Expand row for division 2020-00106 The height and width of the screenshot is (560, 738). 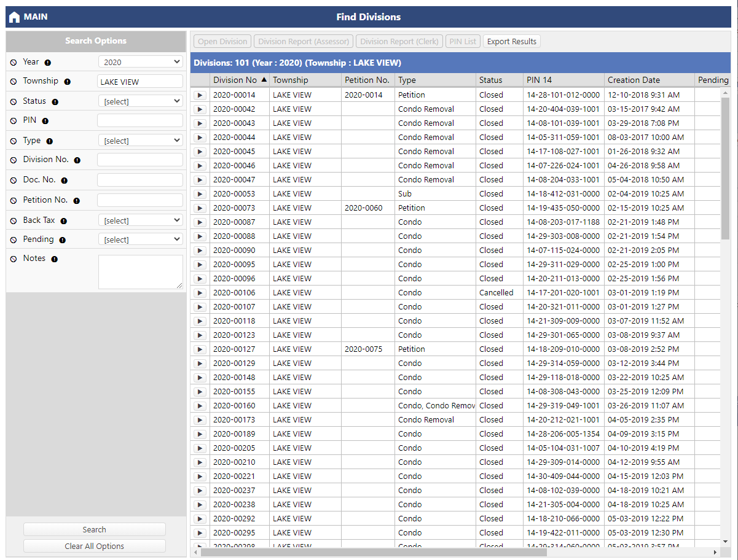click(200, 293)
